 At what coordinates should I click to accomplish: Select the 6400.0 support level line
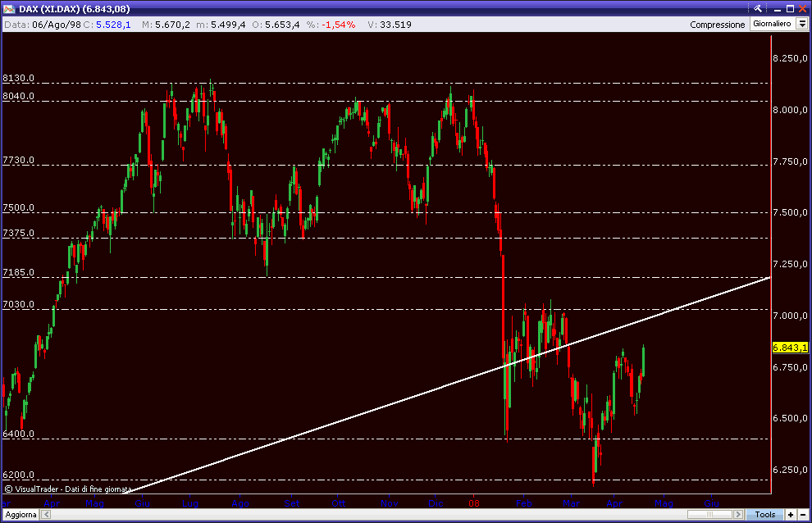[x=246, y=439]
